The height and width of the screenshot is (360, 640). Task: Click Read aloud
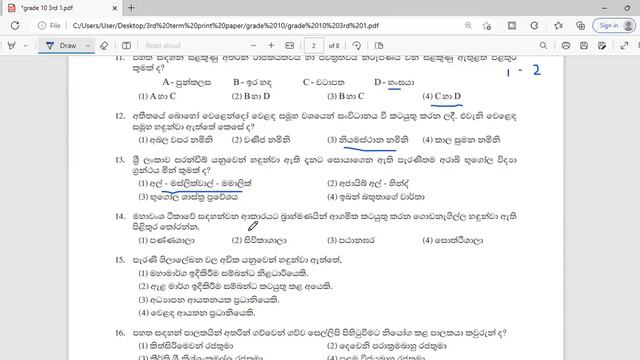tap(163, 46)
